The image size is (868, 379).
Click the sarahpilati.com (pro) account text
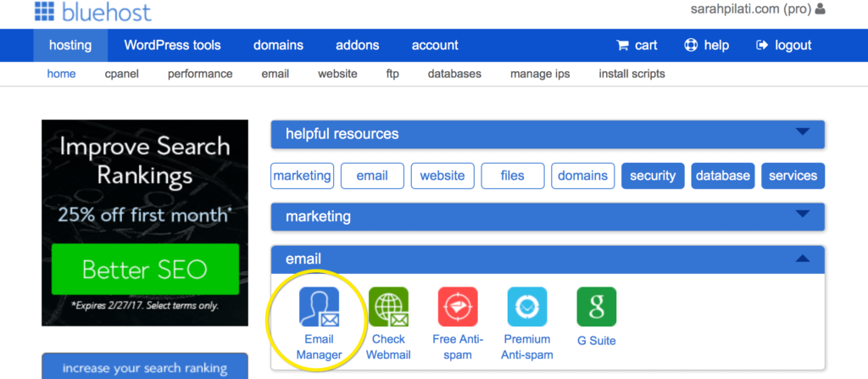click(x=751, y=9)
